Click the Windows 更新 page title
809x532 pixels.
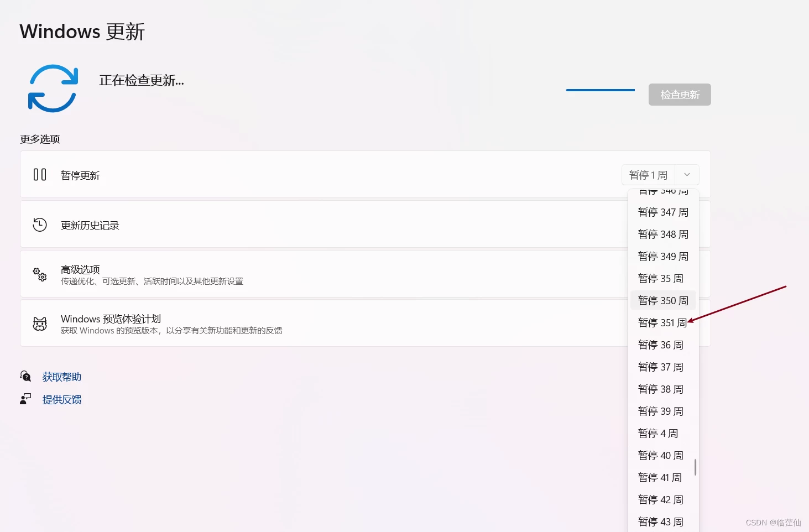tap(82, 32)
